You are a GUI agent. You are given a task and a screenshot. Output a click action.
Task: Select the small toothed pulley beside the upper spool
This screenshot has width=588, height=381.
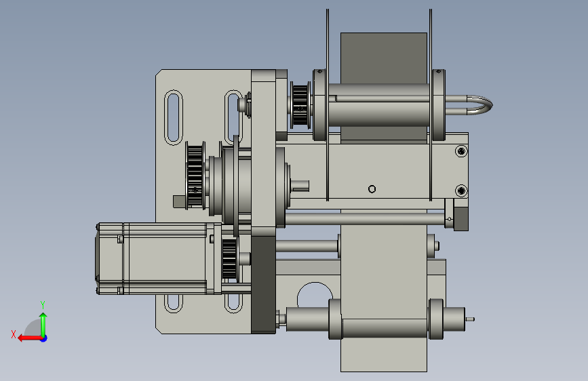tap(300, 104)
